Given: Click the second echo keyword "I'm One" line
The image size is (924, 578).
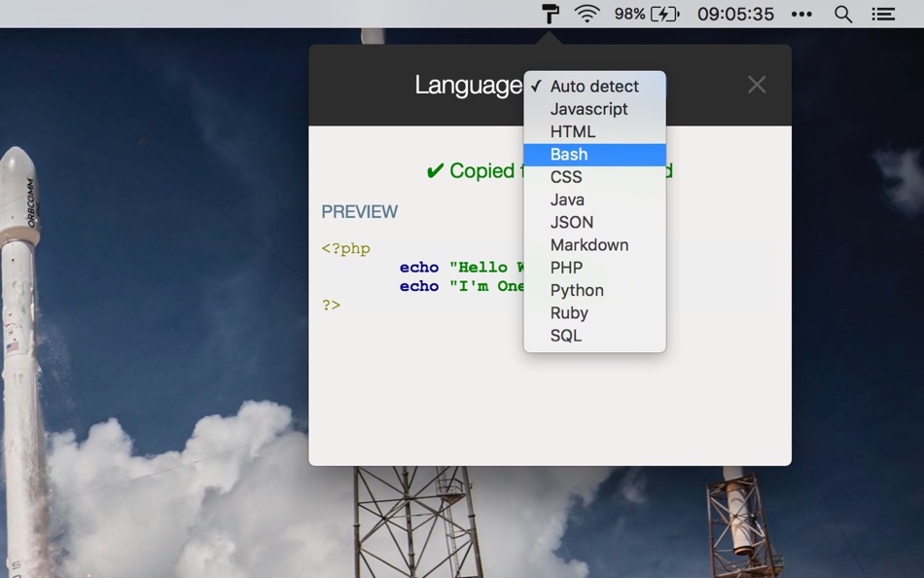Looking at the screenshot, I should click(419, 286).
